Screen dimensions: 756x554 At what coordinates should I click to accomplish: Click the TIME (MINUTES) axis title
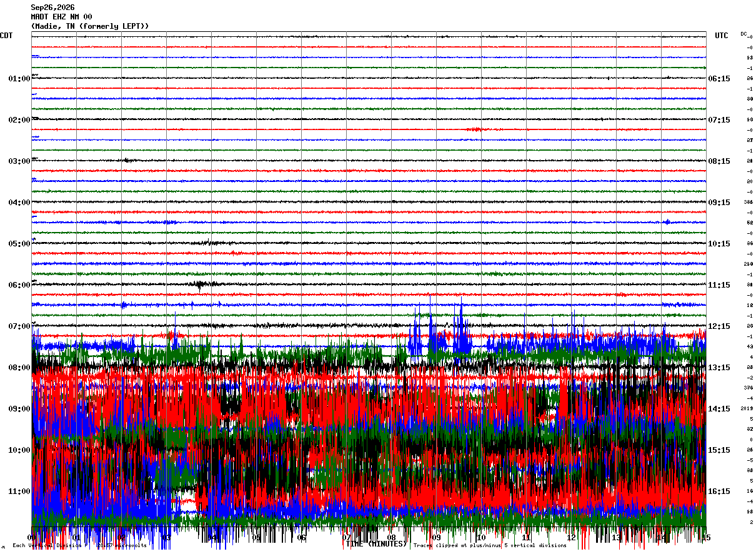[x=376, y=545]
